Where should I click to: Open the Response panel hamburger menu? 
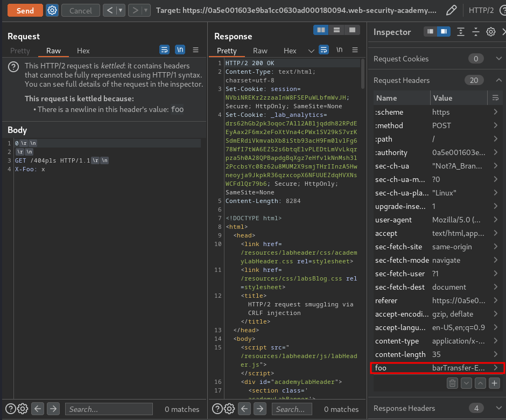[355, 50]
